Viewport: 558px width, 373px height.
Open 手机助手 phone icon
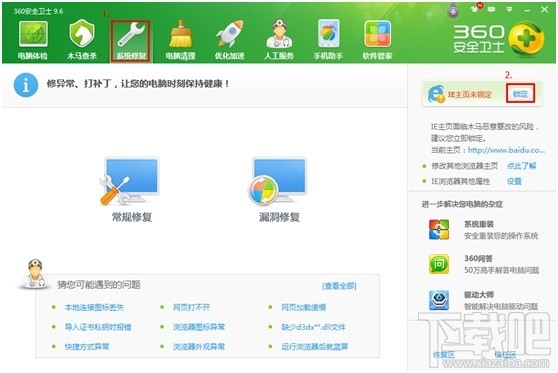[x=328, y=33]
